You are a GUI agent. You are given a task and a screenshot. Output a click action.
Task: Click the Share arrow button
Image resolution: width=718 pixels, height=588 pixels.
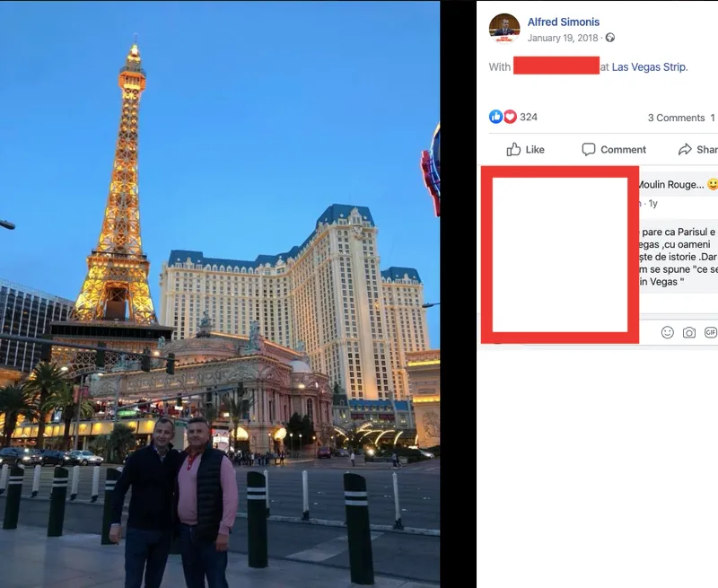coord(698,149)
